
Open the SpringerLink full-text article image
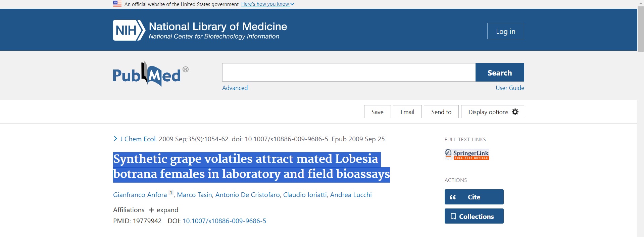(x=467, y=154)
